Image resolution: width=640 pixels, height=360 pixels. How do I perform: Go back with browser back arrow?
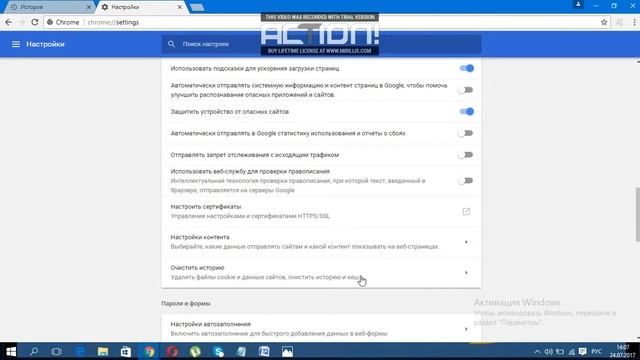(x=9, y=22)
